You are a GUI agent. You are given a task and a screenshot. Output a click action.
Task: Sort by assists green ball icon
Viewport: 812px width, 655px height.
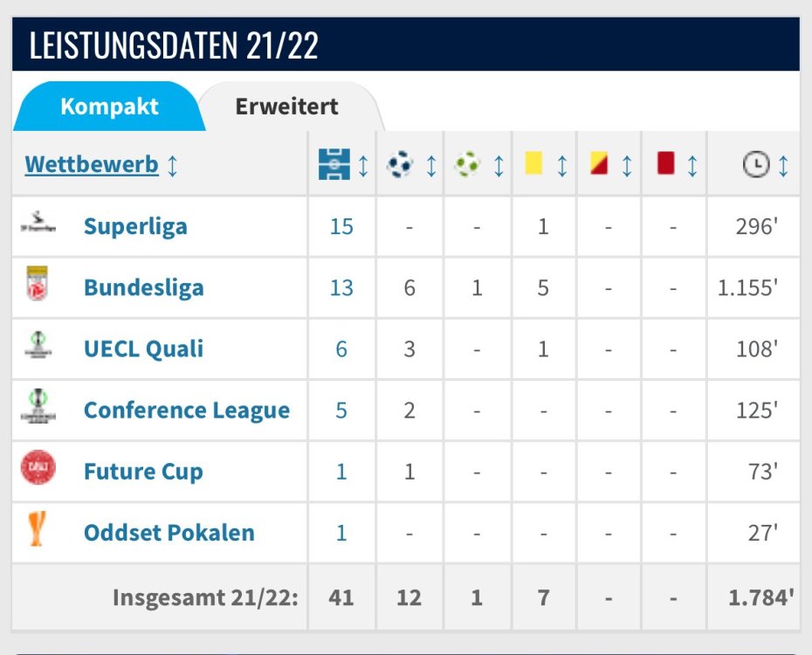(x=468, y=164)
